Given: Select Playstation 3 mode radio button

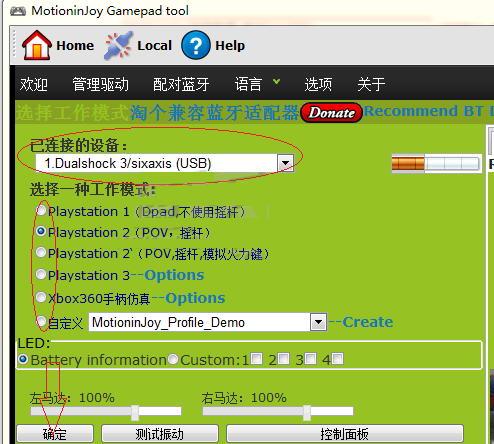Looking at the screenshot, I should point(41,274).
